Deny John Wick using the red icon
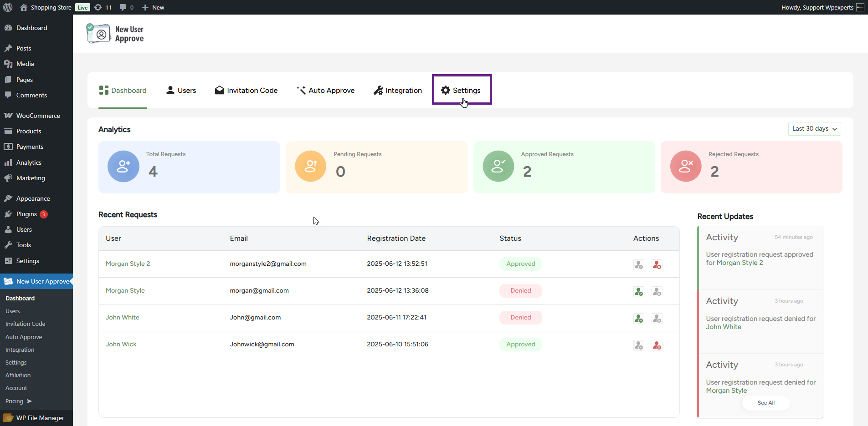The width and height of the screenshot is (868, 426). click(x=657, y=345)
